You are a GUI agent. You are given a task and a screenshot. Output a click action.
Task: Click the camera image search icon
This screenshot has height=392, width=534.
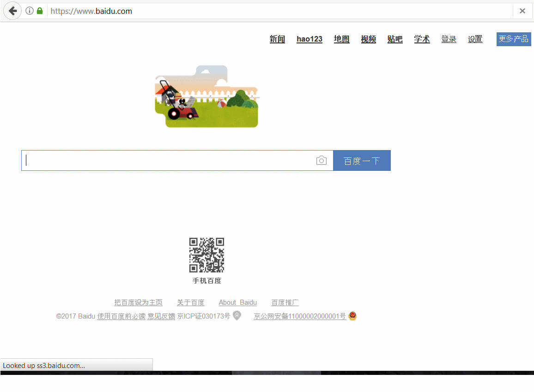point(321,160)
